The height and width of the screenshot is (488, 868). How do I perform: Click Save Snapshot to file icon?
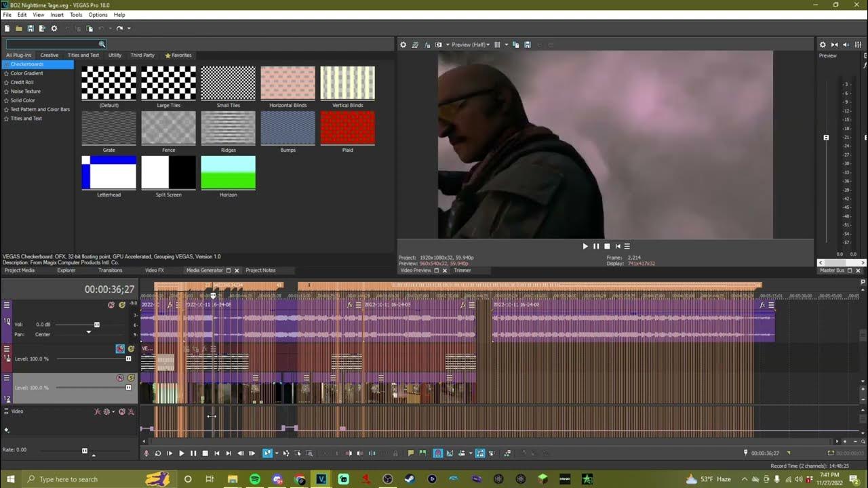[528, 45]
